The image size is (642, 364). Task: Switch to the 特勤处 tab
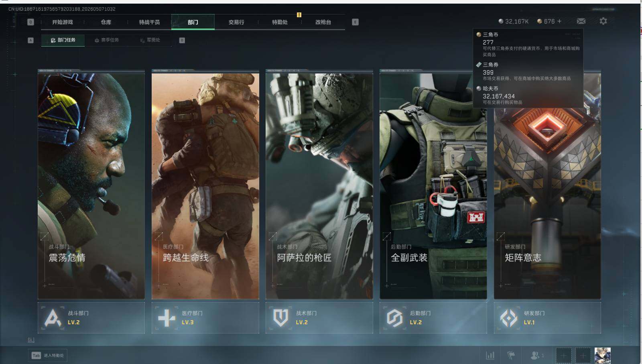tap(280, 22)
